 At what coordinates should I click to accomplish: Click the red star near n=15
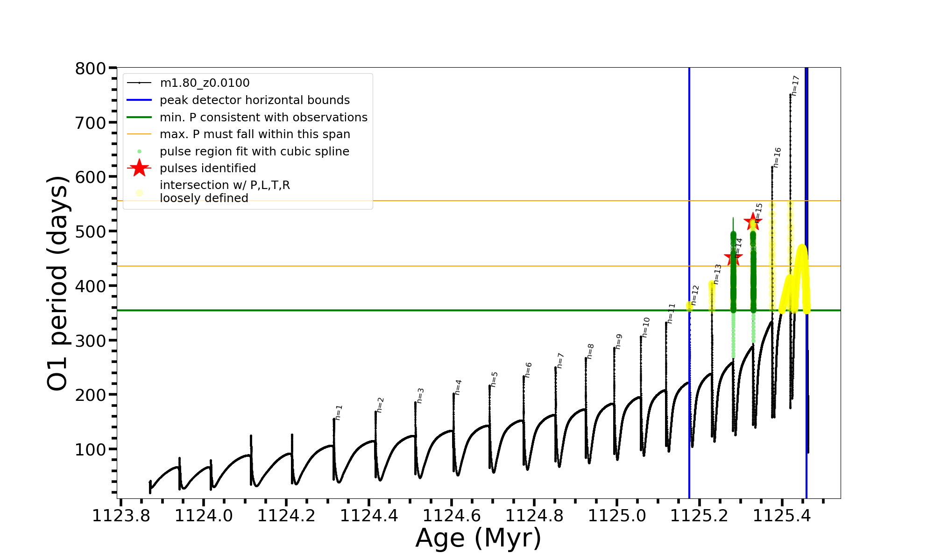[752, 222]
